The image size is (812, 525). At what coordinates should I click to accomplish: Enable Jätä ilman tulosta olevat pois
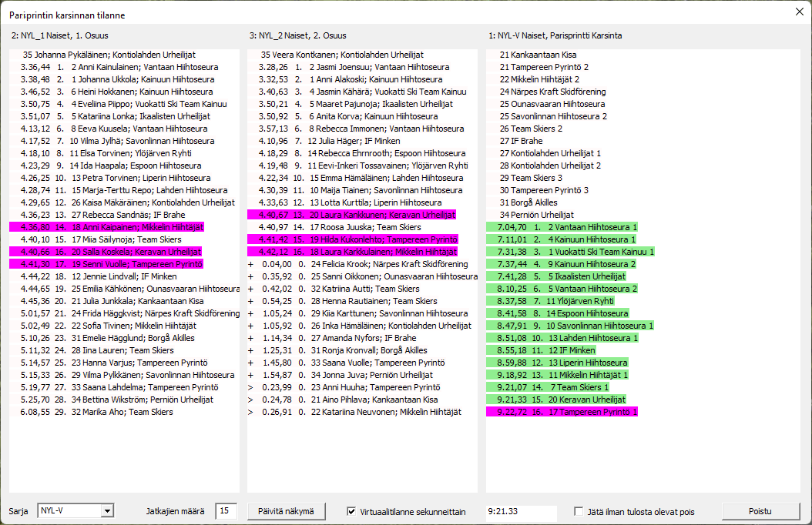tap(579, 511)
